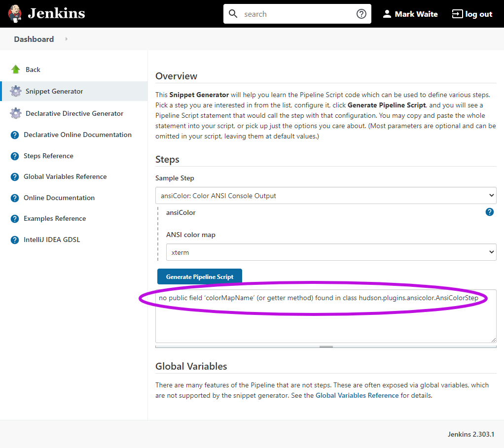
Task: Click the Global Variables heading
Action: [191, 366]
